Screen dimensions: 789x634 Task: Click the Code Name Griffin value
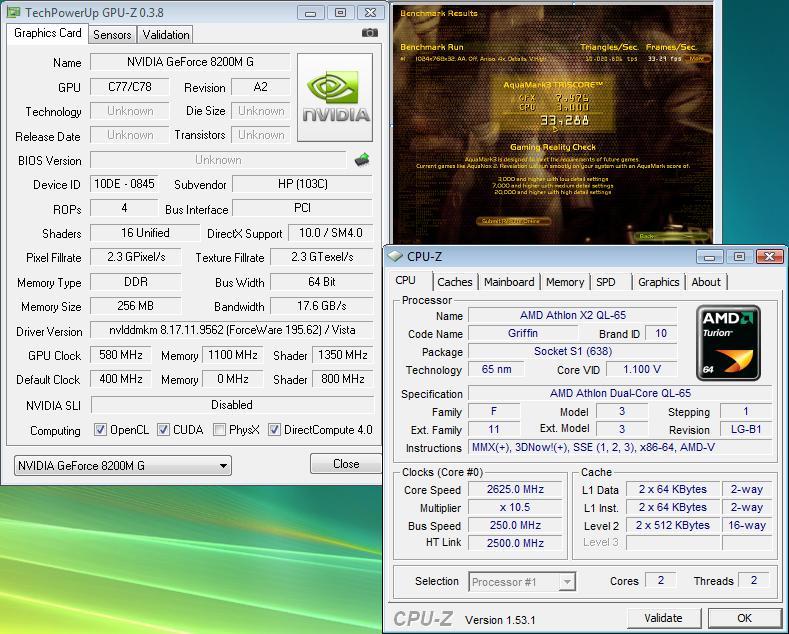[522, 333]
